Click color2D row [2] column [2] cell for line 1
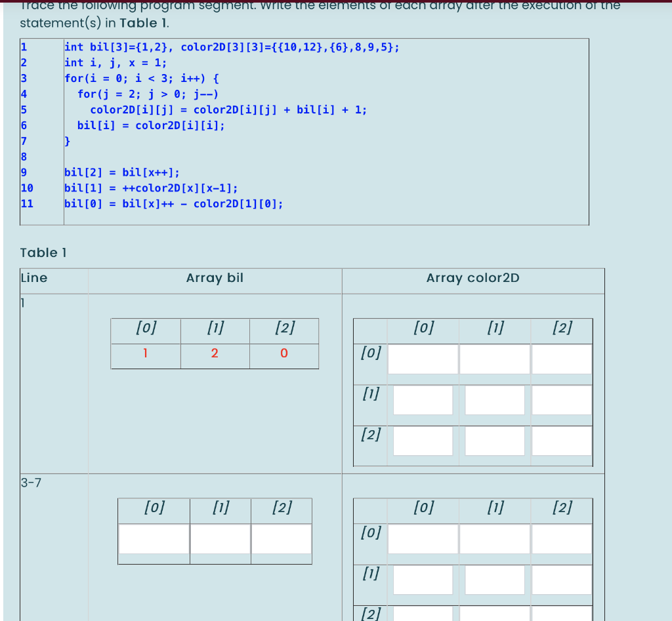The height and width of the screenshot is (621, 672). [x=561, y=441]
